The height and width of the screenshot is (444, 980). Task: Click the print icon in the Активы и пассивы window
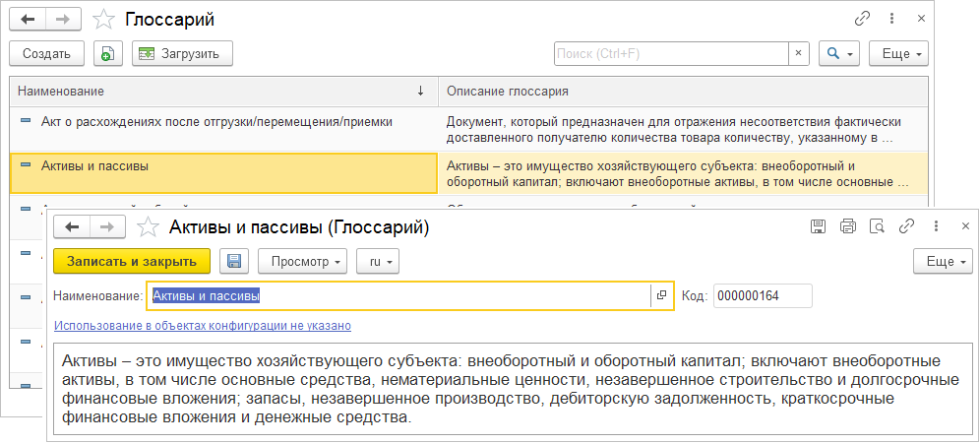tap(848, 227)
